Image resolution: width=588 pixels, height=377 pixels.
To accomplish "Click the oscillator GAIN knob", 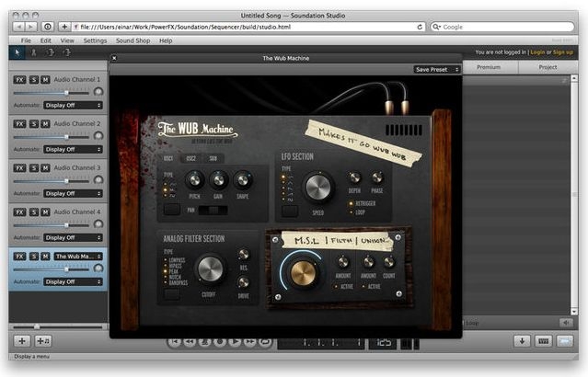I will click(x=219, y=180).
